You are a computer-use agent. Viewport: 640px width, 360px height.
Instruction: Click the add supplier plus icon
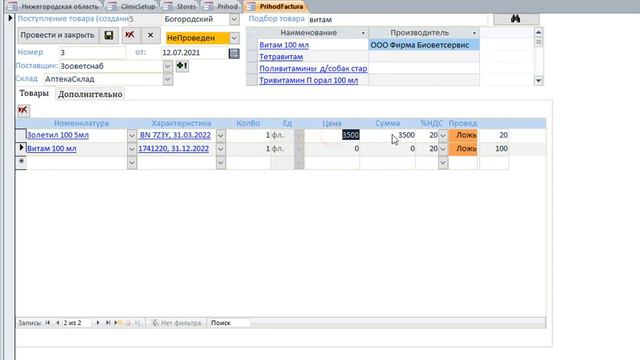point(182,66)
